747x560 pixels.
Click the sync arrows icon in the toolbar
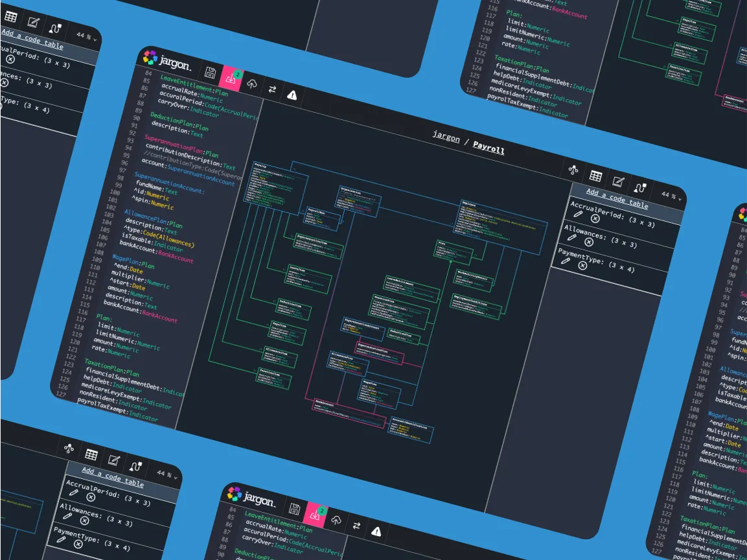(271, 89)
